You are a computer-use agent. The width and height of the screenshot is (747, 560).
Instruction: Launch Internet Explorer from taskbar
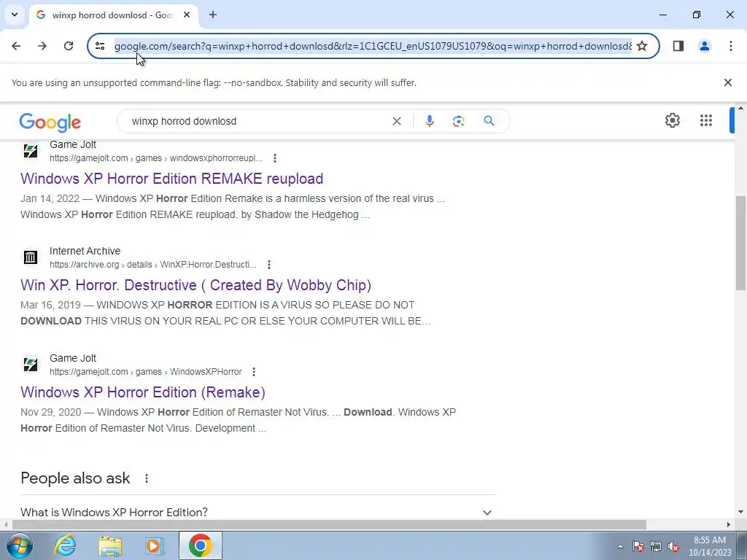click(x=65, y=545)
